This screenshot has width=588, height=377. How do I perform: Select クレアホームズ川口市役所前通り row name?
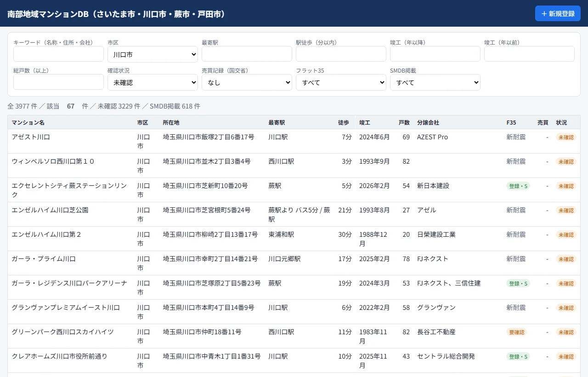[59, 356]
